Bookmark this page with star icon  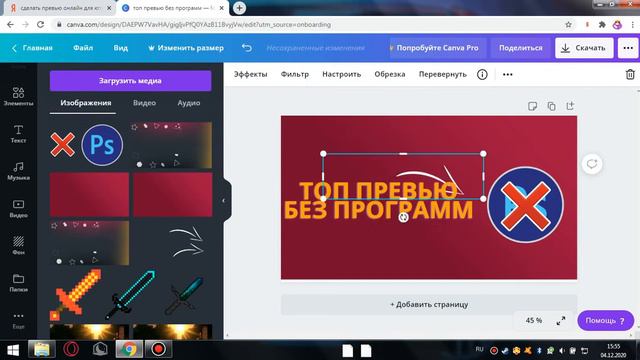point(568,24)
